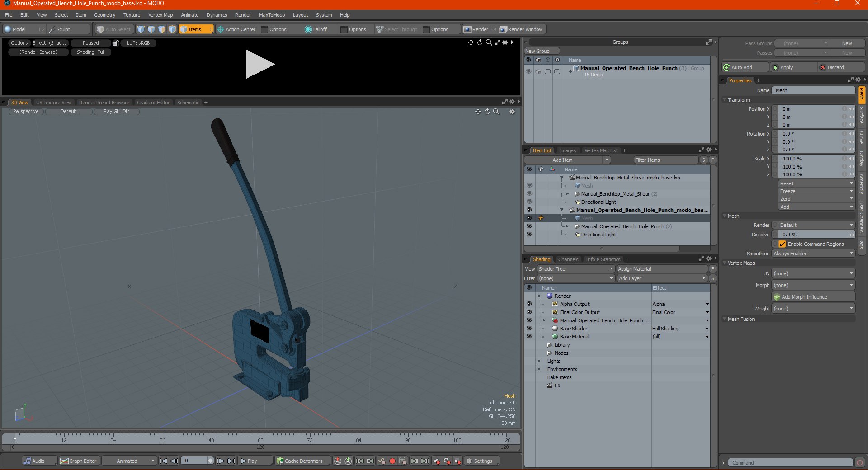Toggle the preview lock icon
Screen dimensions: 868x470
pos(116,43)
